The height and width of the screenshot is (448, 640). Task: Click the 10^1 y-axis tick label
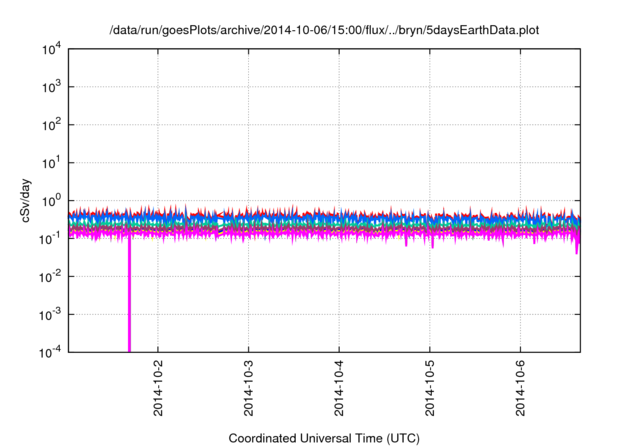point(51,163)
